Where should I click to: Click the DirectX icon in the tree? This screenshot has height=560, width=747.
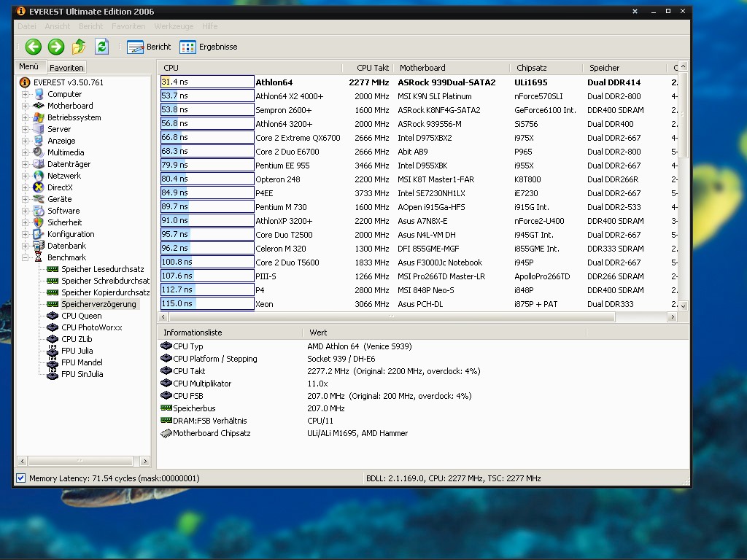(39, 187)
